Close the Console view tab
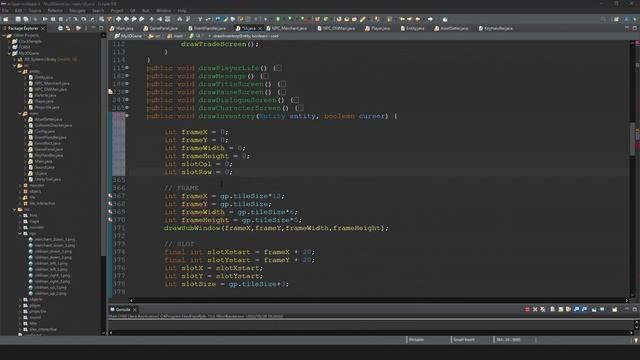The image size is (640, 360). (135, 309)
